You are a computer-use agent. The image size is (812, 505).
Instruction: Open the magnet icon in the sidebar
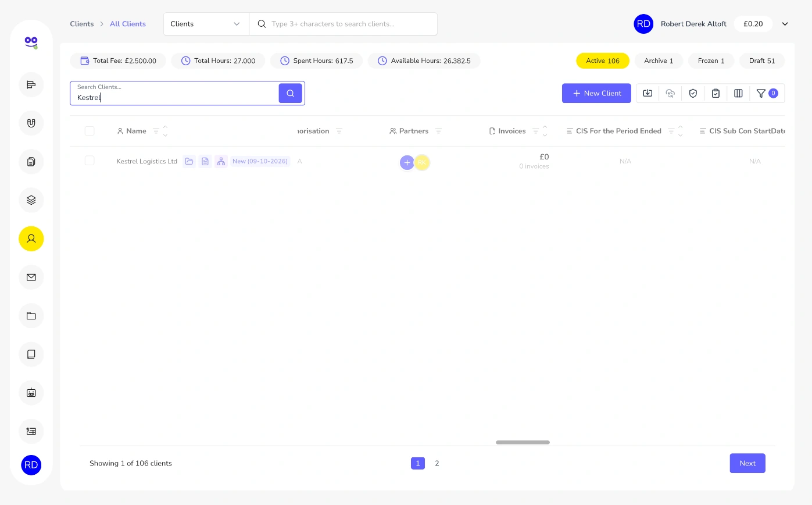coord(31,123)
